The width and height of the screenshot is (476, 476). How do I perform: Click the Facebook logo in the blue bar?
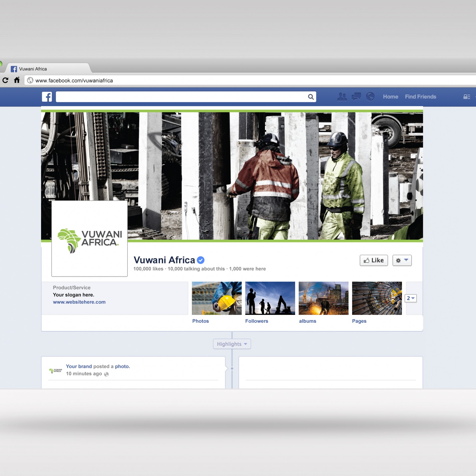click(x=47, y=97)
